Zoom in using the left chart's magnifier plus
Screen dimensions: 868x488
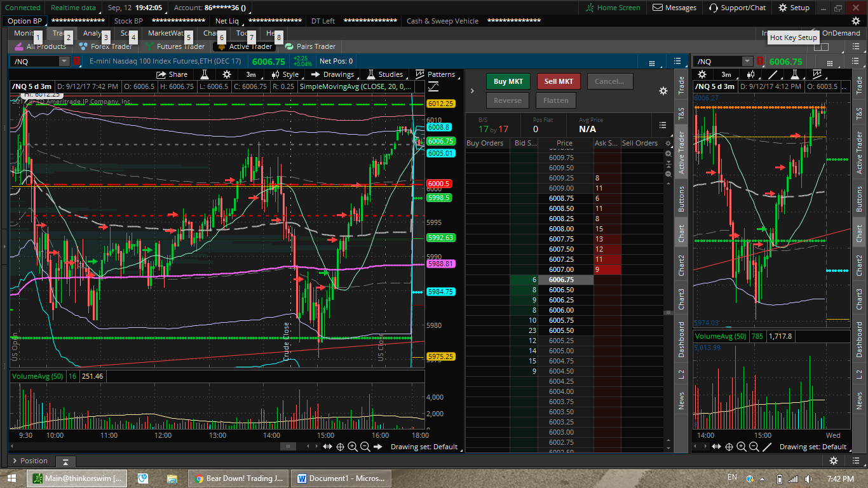(x=353, y=447)
